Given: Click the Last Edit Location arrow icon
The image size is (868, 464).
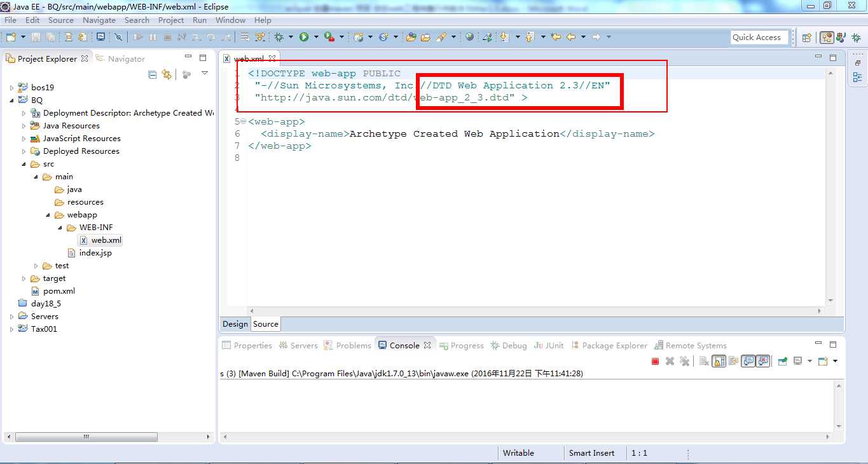Looking at the screenshot, I should tap(556, 37).
